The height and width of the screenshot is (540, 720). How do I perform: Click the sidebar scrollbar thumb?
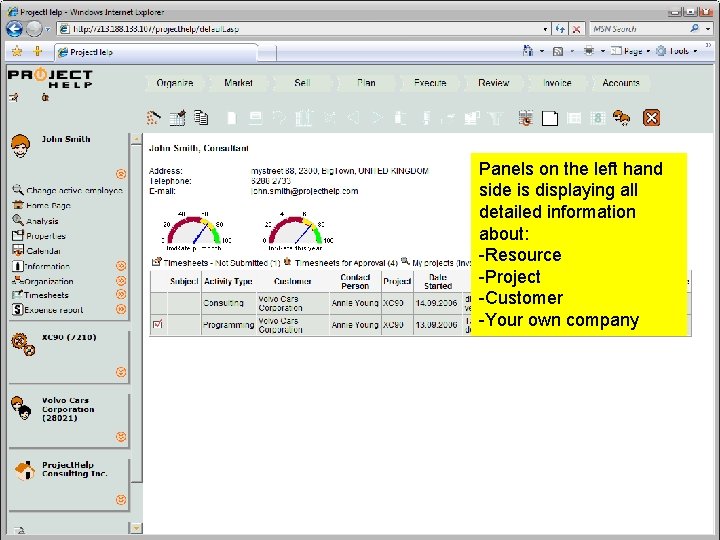[136, 313]
